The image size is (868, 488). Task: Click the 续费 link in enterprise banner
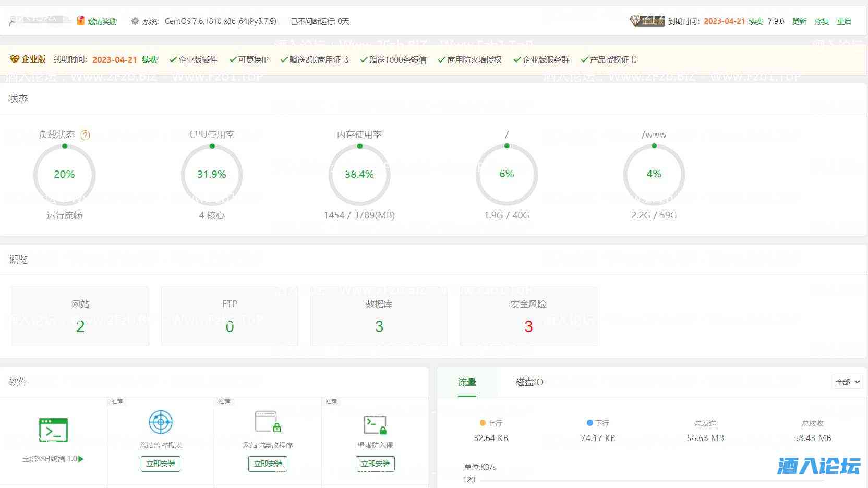[150, 59]
